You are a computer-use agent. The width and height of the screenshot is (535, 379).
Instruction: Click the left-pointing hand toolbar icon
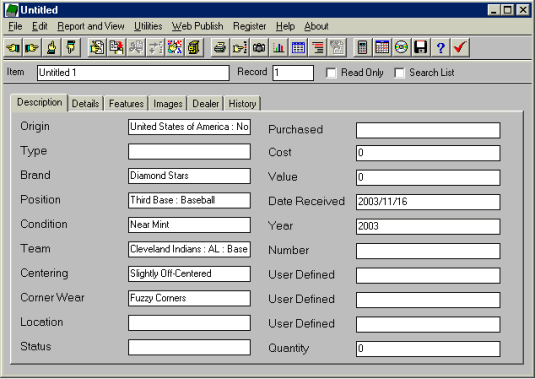(x=13, y=47)
